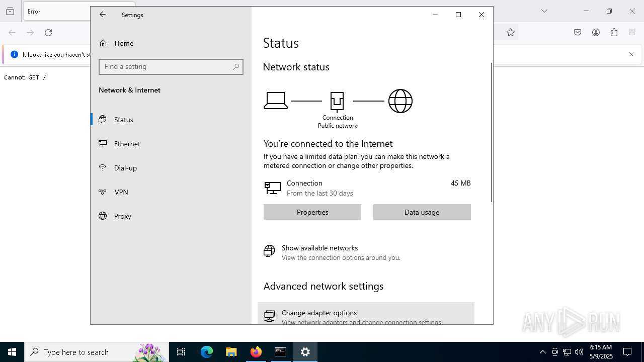Switch to Firefox from taskbar
Viewport: 644px width, 362px height.
pyautogui.click(x=256, y=352)
